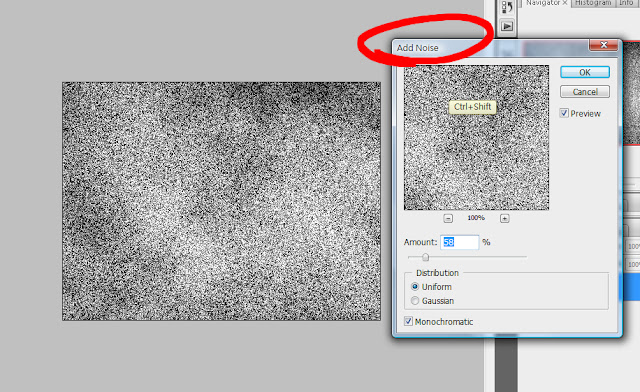Click the Amount percentage field
The image size is (640, 392).
[x=460, y=242]
